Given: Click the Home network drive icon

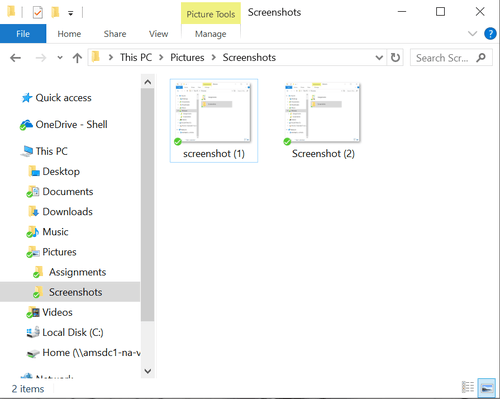Looking at the screenshot, I should (x=33, y=353).
